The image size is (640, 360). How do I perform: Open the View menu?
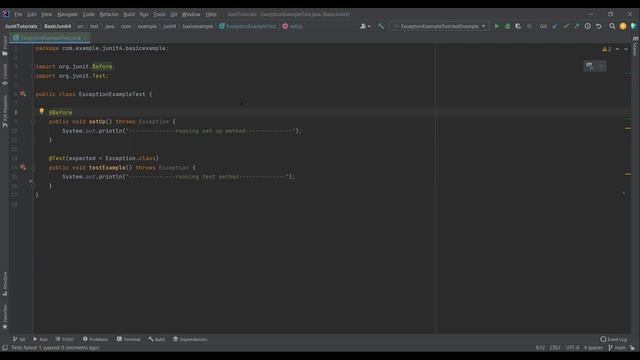click(46, 14)
